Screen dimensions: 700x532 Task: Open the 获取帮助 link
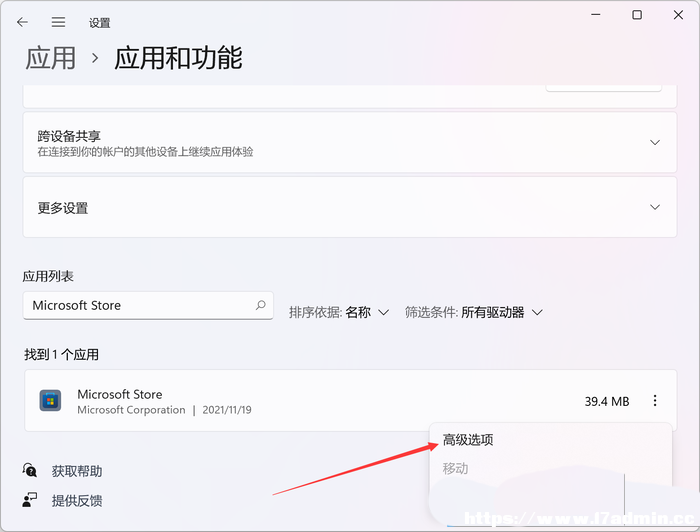77,471
